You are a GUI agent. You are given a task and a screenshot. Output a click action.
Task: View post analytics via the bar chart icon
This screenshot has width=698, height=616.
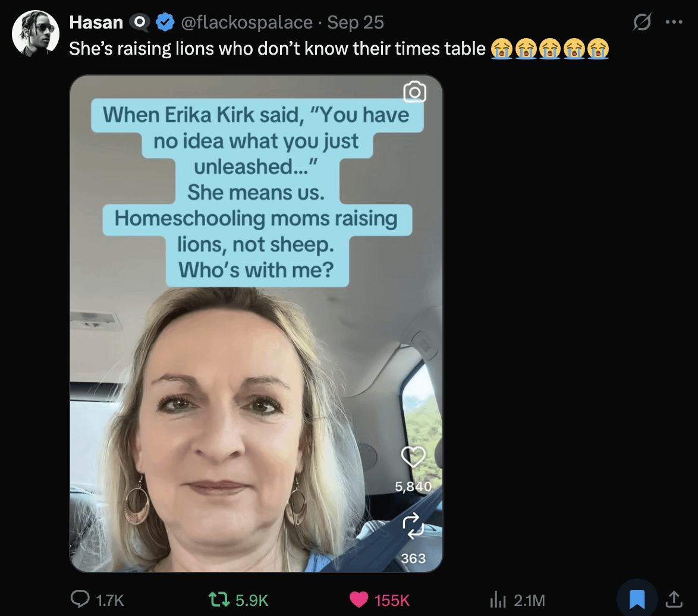click(x=497, y=599)
